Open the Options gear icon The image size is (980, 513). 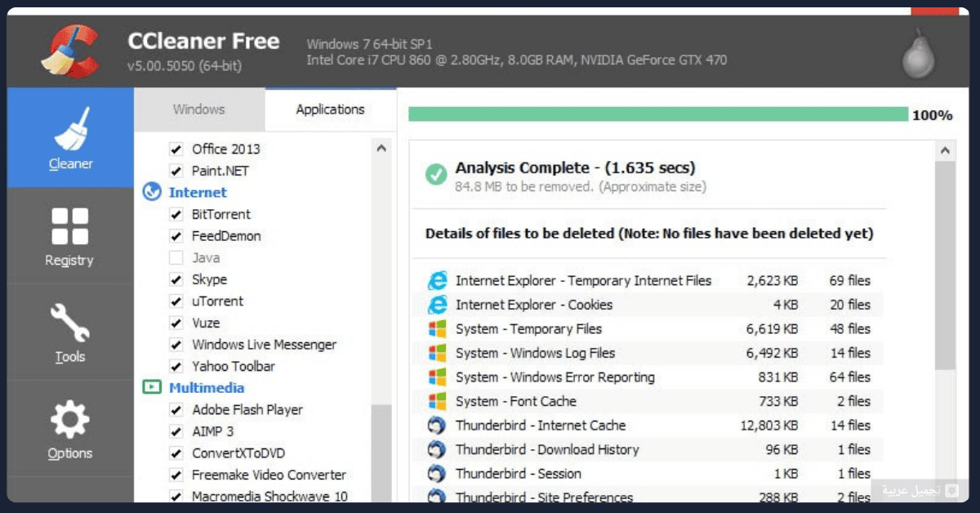[70, 419]
